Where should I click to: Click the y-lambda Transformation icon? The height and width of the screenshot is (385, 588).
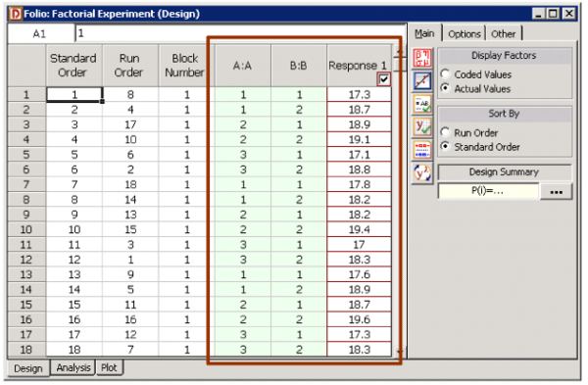[x=422, y=173]
